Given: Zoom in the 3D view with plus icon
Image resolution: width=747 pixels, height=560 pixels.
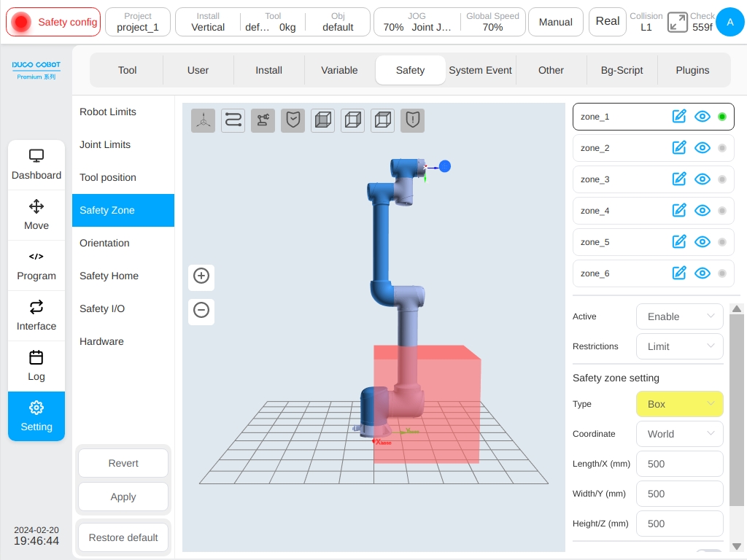Looking at the screenshot, I should pyautogui.click(x=201, y=276).
